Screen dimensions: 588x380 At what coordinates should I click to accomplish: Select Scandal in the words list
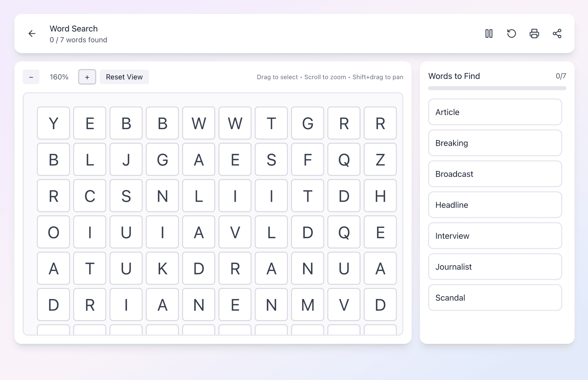(495, 298)
